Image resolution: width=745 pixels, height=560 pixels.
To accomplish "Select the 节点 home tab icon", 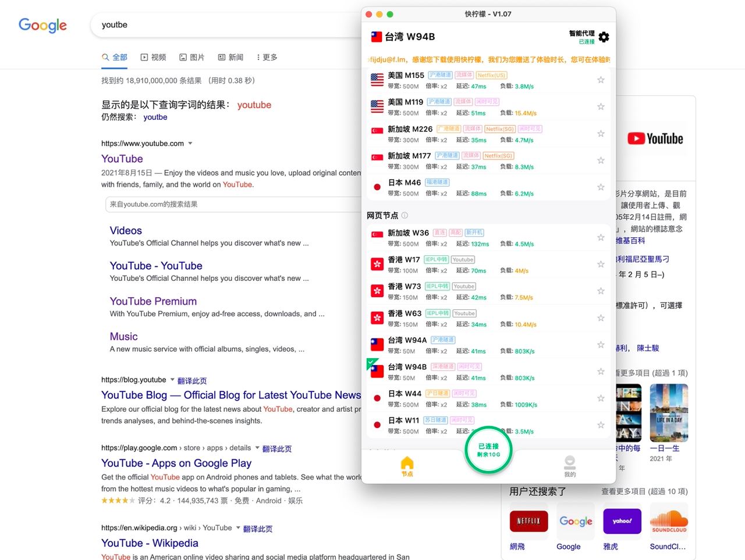I will (407, 464).
